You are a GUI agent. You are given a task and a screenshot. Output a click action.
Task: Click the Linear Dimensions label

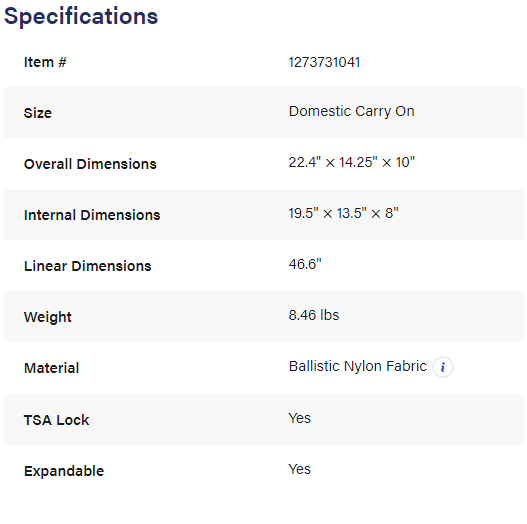(87, 266)
